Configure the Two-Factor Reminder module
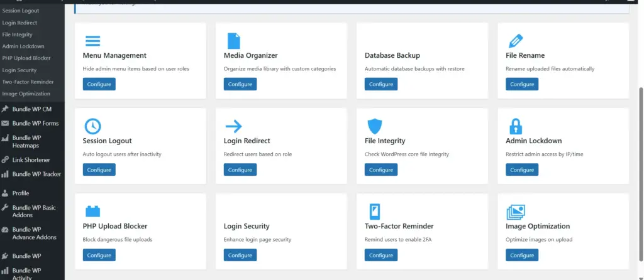 point(380,255)
